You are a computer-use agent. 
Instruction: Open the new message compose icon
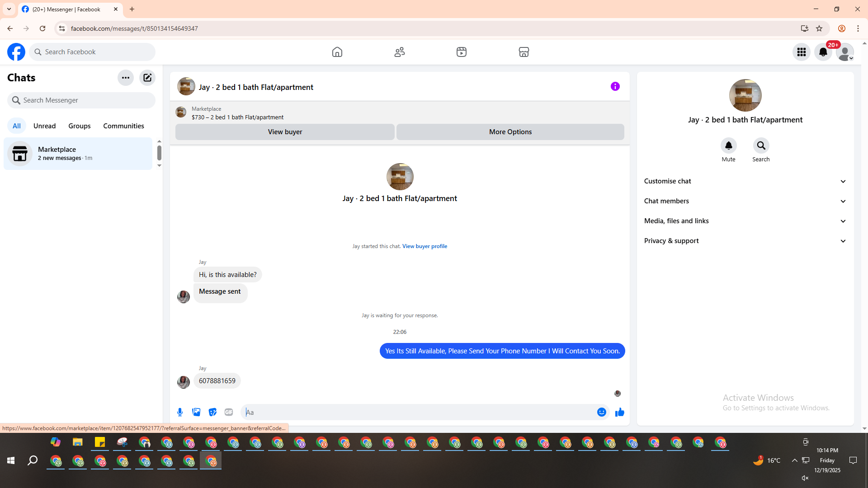coord(147,78)
